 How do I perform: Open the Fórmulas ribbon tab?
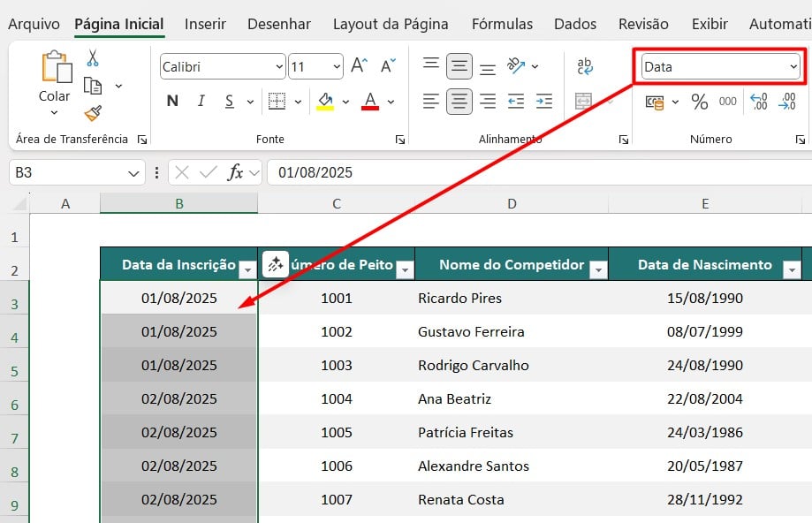(502, 24)
